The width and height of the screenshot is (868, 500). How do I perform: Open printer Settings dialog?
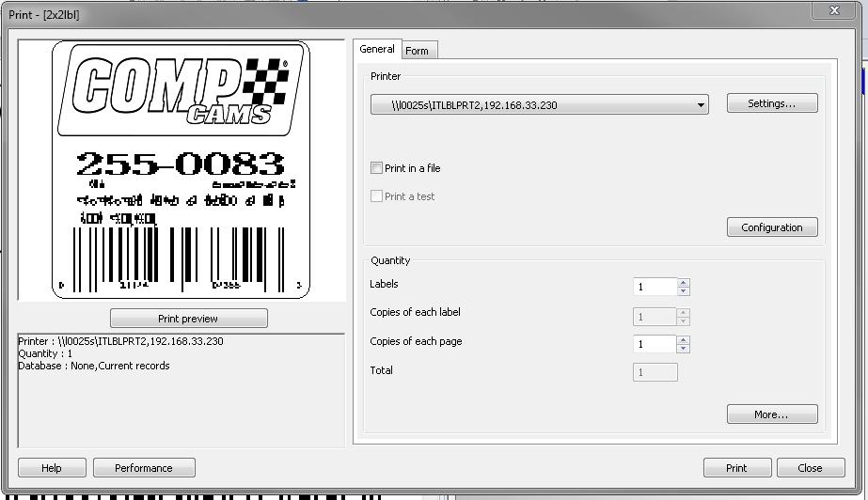click(772, 103)
